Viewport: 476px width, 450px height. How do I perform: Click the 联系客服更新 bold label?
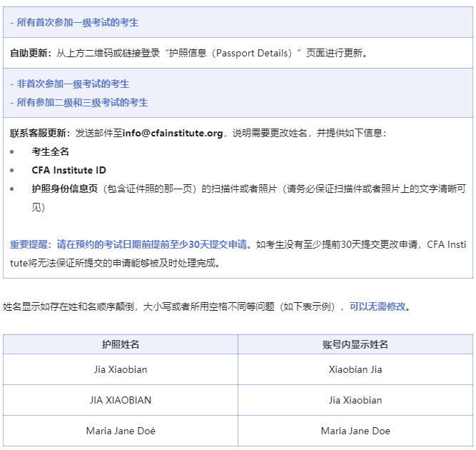click(40, 133)
